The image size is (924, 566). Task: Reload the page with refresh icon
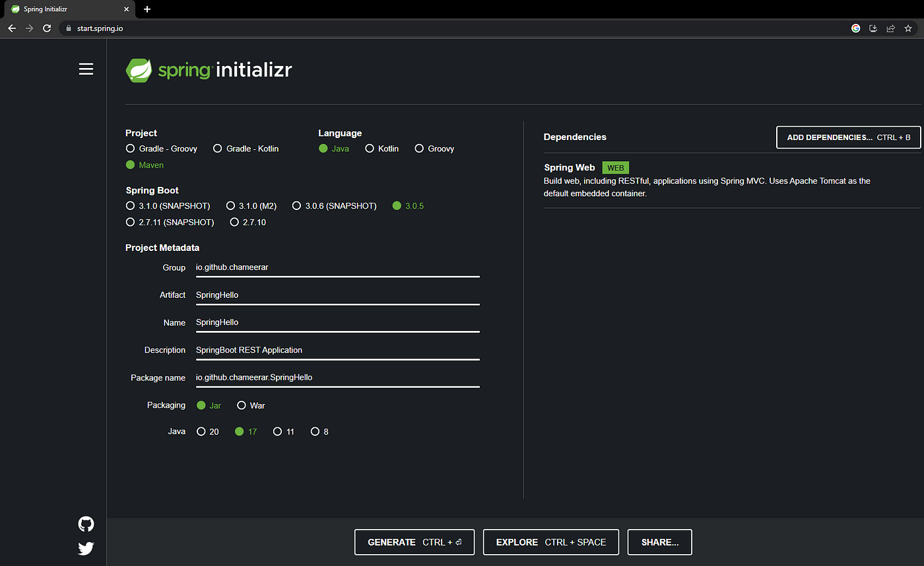47,28
